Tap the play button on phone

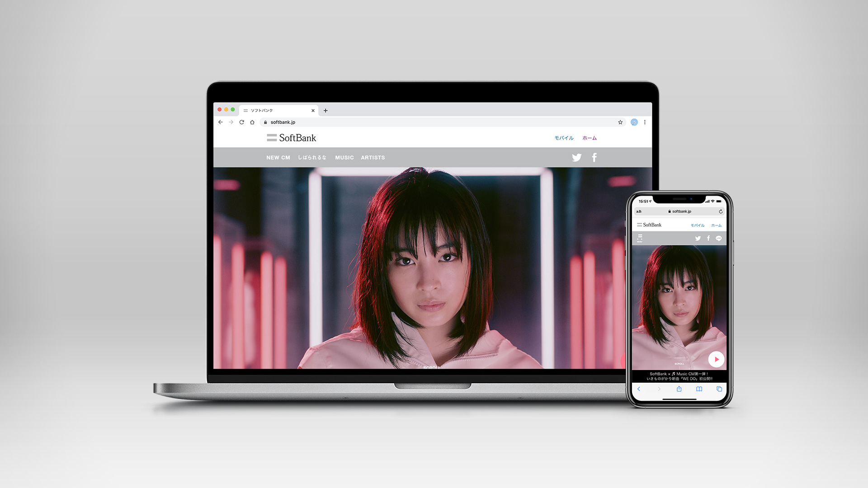[x=716, y=359]
